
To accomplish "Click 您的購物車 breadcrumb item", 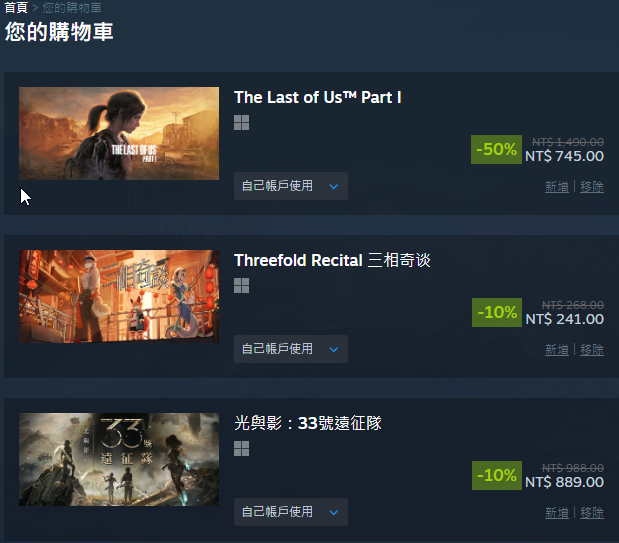I will (72, 7).
